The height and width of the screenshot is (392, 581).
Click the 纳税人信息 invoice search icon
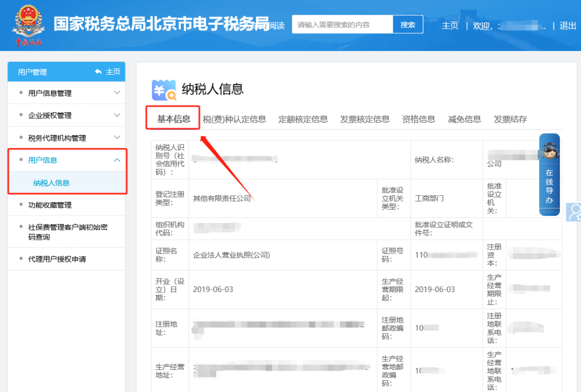pos(164,90)
